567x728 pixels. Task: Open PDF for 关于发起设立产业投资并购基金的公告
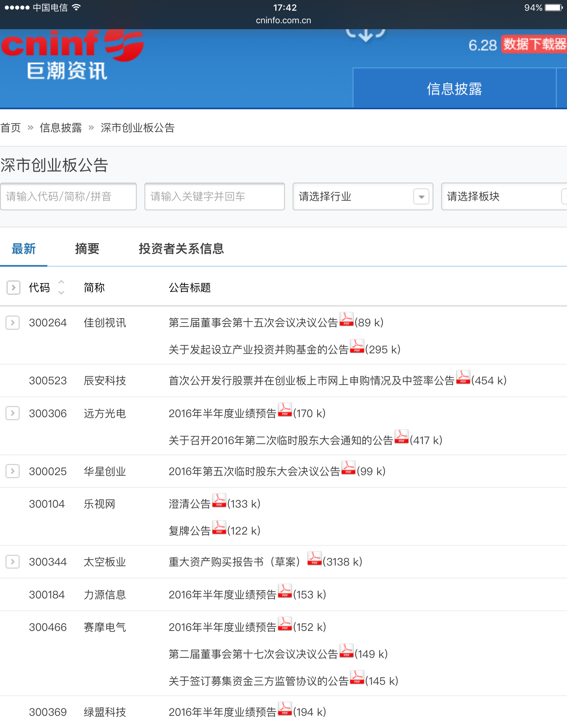point(357,346)
